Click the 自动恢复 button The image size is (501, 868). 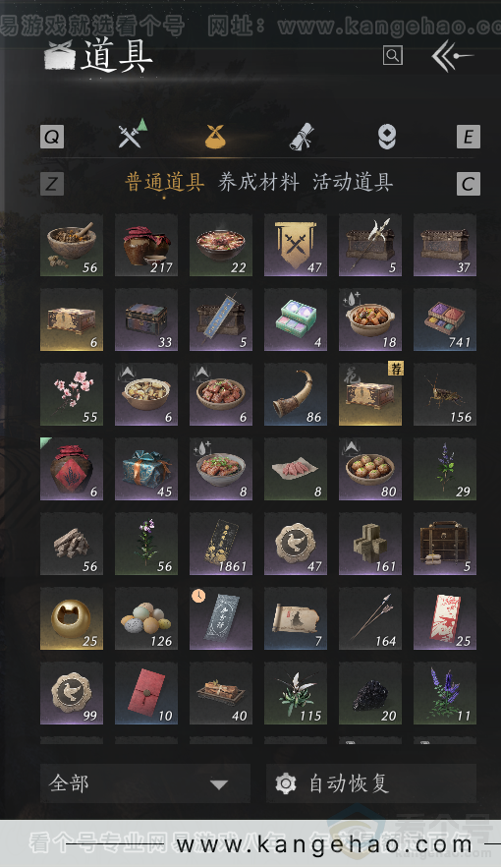click(371, 783)
